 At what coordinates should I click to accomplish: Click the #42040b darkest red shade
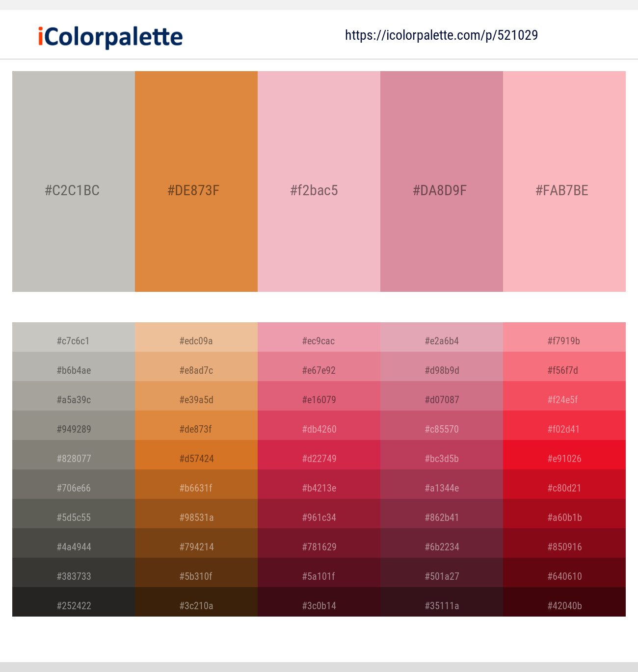point(564,602)
